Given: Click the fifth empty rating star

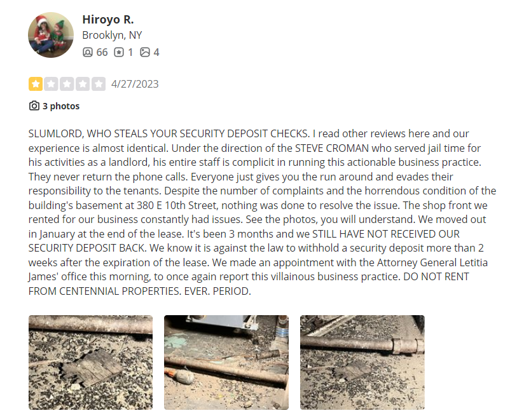Looking at the screenshot, I should (98, 84).
